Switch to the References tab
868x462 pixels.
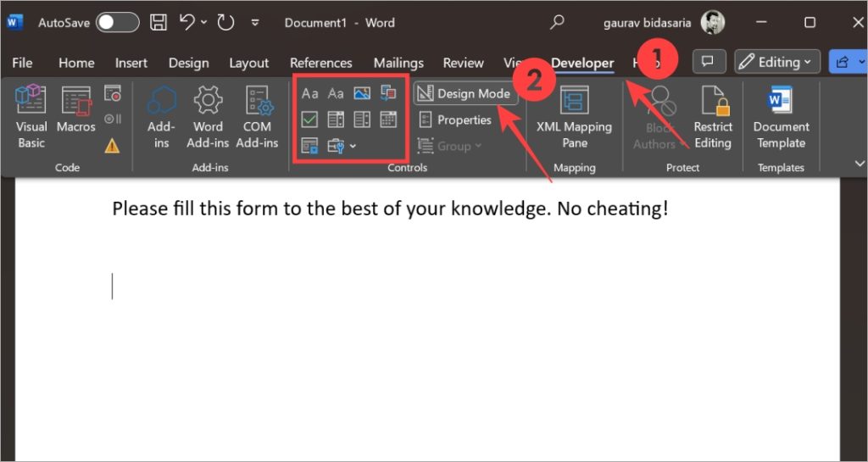coord(321,63)
